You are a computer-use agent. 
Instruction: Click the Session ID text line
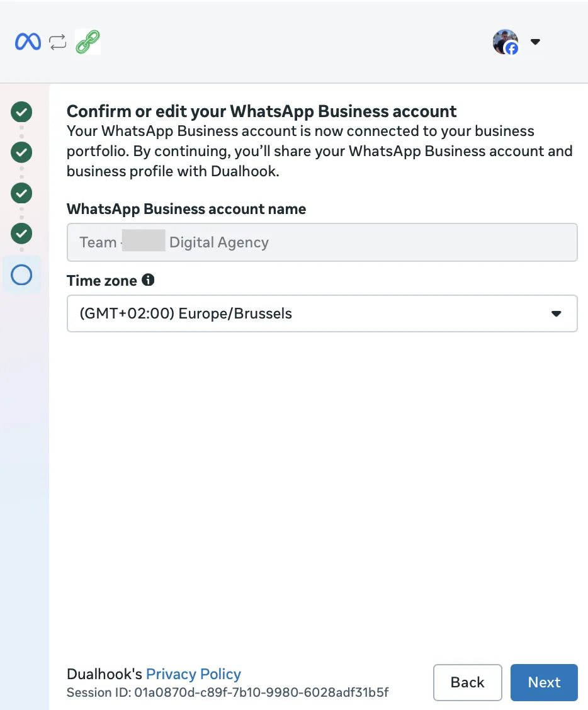coord(227,692)
